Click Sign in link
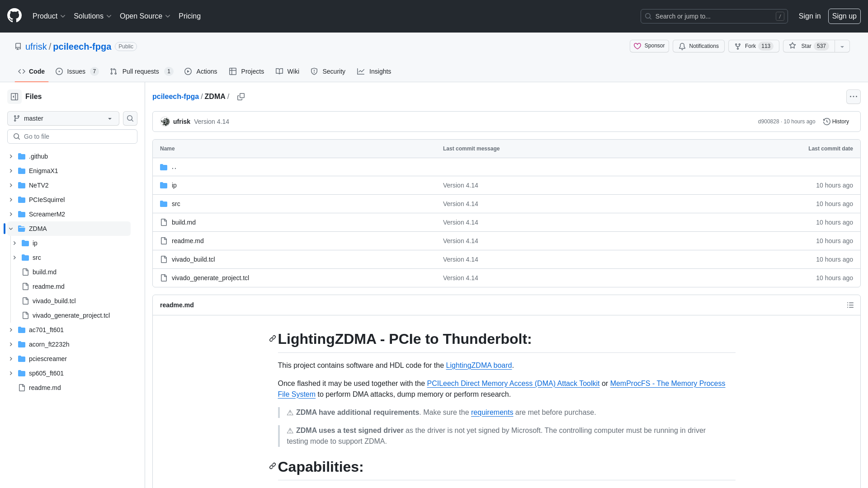The height and width of the screenshot is (488, 868). pyautogui.click(x=809, y=16)
